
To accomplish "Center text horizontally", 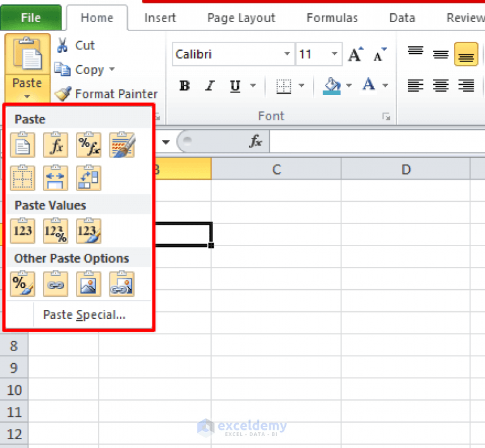I will tap(441, 85).
